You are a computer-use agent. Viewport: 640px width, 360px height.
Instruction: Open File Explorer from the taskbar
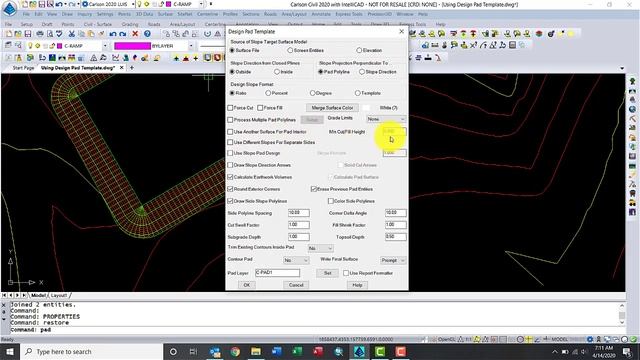tap(256, 351)
